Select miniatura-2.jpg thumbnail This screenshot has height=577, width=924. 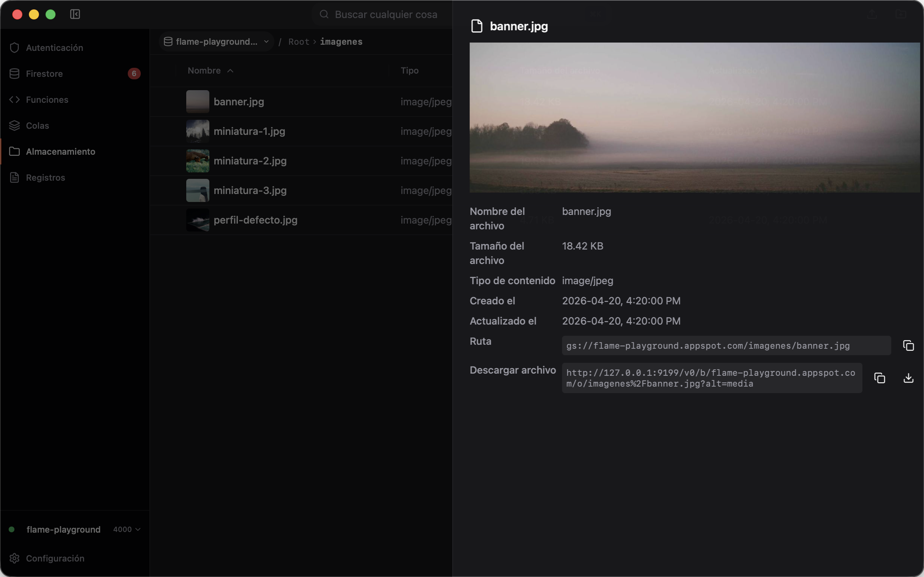click(197, 161)
